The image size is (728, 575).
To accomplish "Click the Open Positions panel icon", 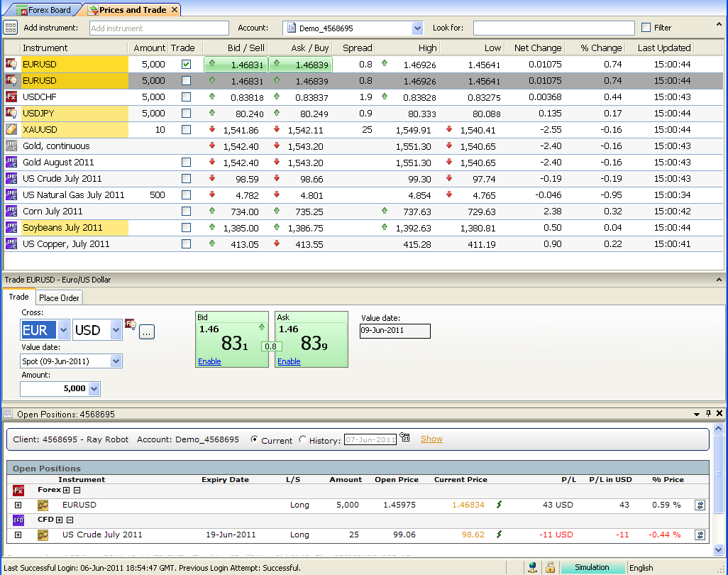I will [8, 414].
